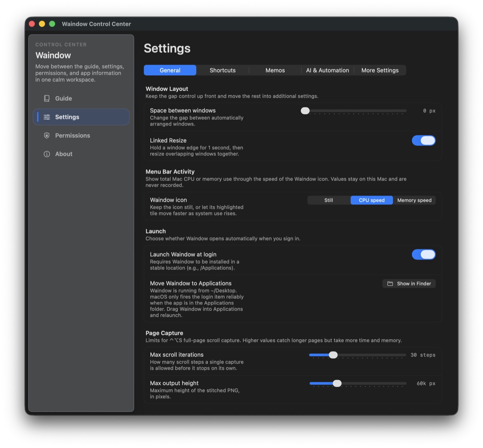
Task: Open the AI & Automation tab
Action: (328, 70)
